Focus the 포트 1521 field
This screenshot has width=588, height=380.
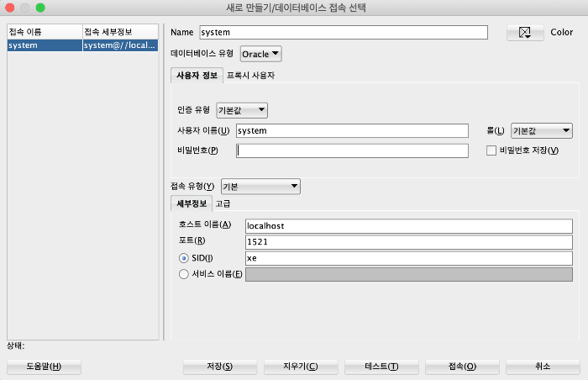409,242
